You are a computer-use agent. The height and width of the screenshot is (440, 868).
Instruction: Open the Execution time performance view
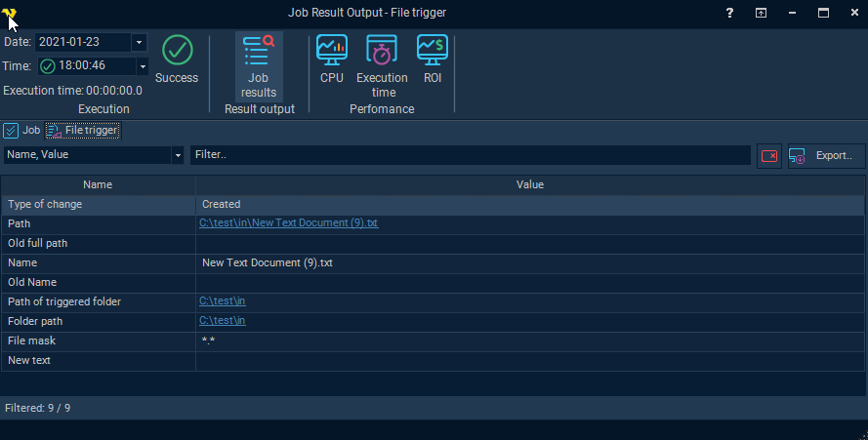click(382, 65)
